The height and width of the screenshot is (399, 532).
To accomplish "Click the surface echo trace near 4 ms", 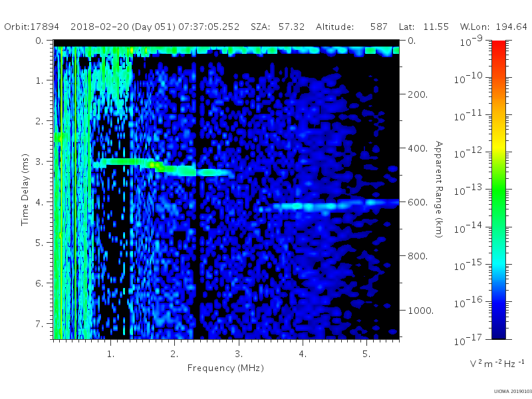I will coord(329,205).
